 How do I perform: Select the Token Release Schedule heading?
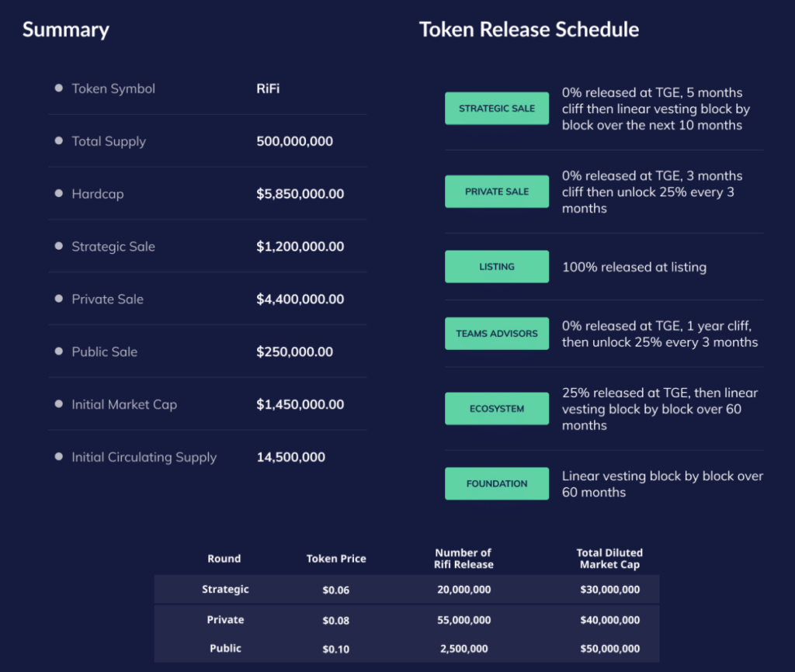point(529,29)
